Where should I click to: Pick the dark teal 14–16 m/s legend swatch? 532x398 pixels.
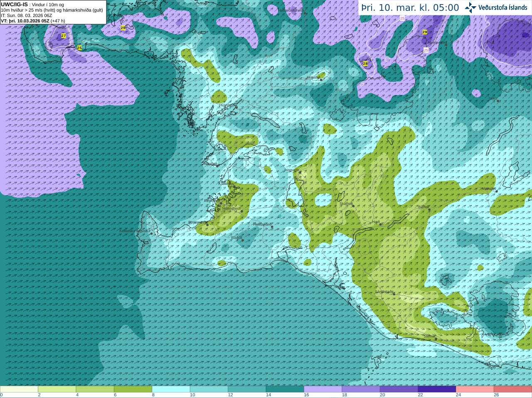click(x=285, y=389)
